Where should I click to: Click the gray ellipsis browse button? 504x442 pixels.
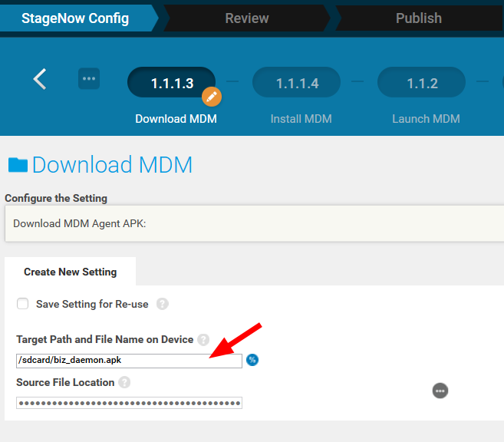coord(440,391)
